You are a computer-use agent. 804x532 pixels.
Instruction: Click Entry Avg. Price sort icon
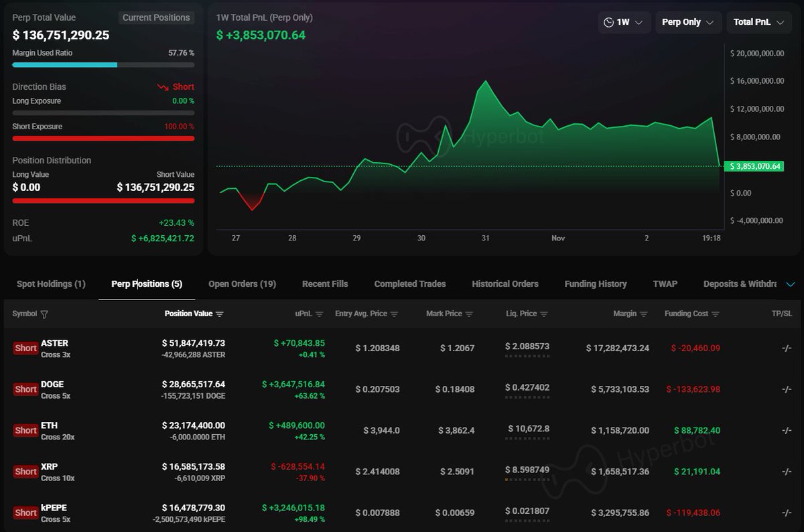click(394, 314)
